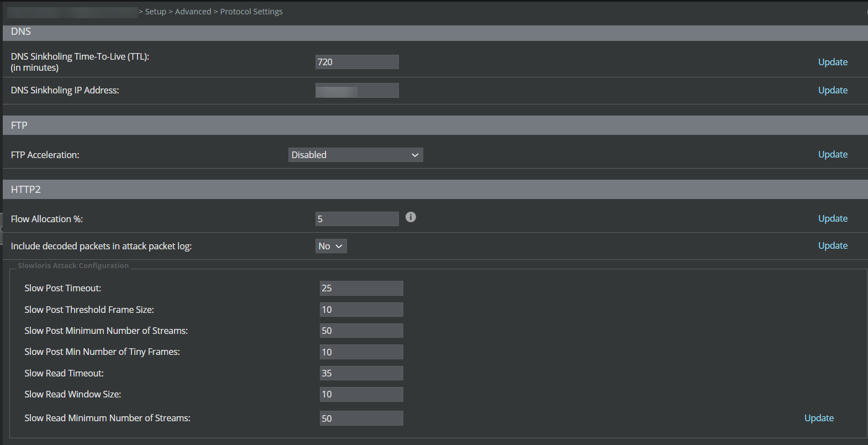Viewport: 868px width, 445px height.
Task: Click the Include decoded packets label
Action: click(101, 246)
